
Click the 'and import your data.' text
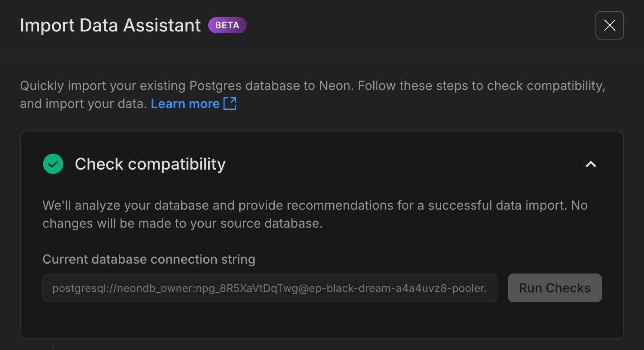pyautogui.click(x=83, y=104)
